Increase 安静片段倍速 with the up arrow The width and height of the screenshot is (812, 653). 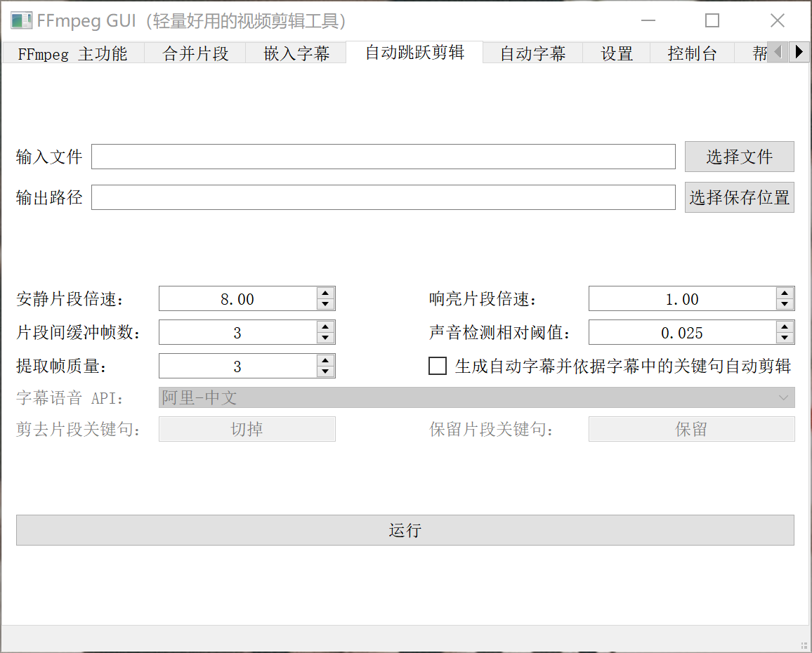click(x=325, y=293)
